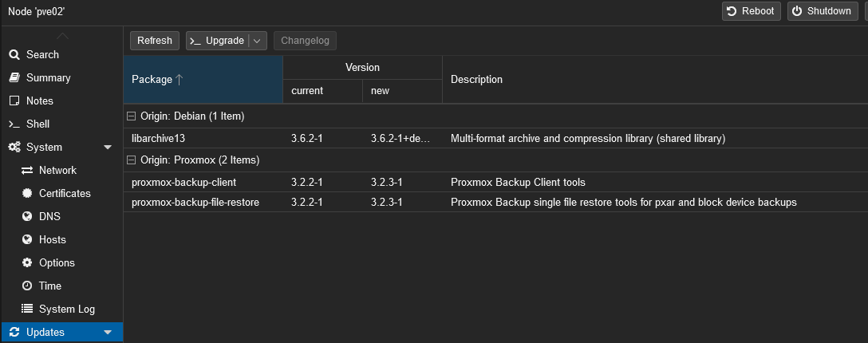This screenshot has height=343, width=868.
Task: Open the System Log list icon
Action: pos(26,309)
